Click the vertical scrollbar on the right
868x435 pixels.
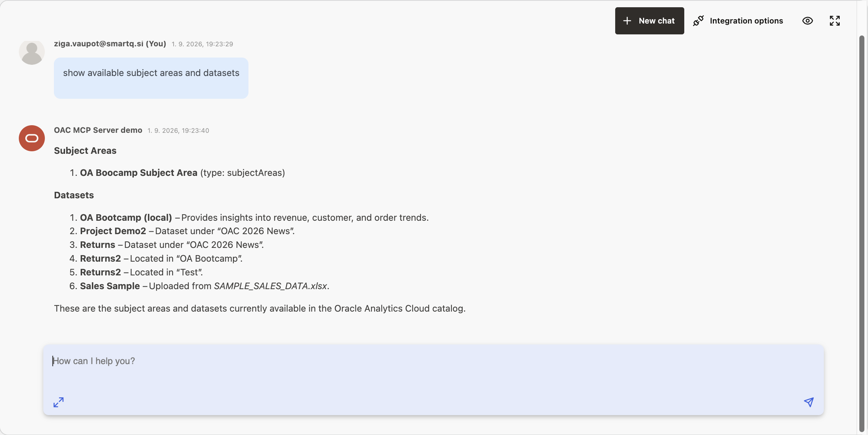pos(862,233)
